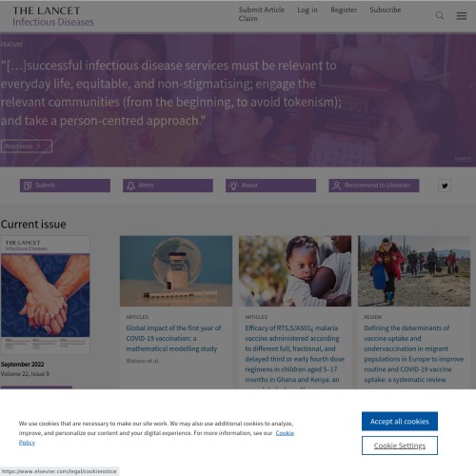This screenshot has width=476, height=476.
Task: Open the hamburger menu icon
Action: point(462,15)
